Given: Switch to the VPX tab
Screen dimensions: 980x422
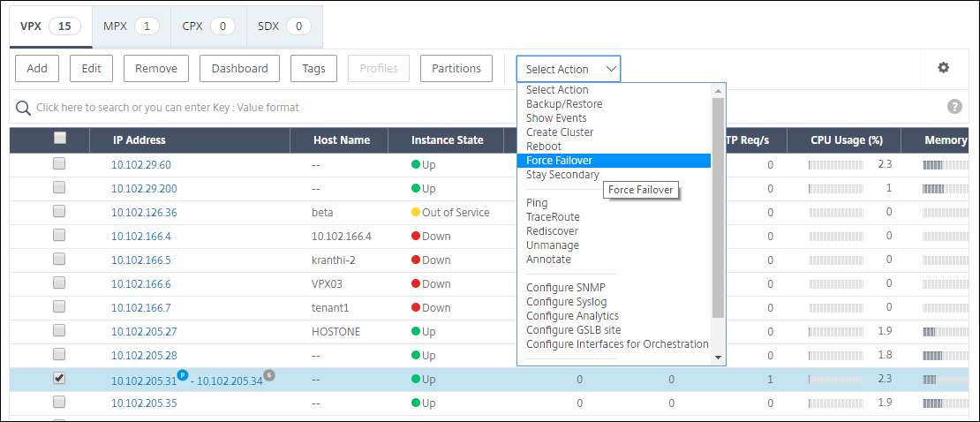Looking at the screenshot, I should (x=50, y=26).
